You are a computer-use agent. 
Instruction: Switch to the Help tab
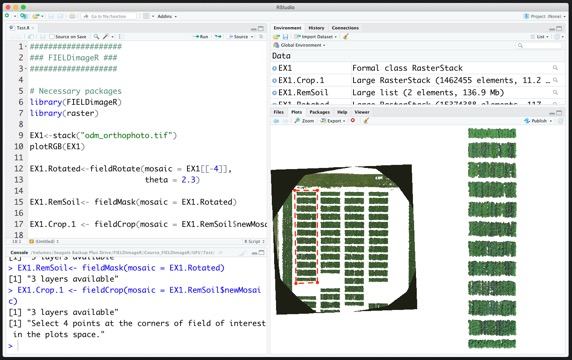[342, 112]
